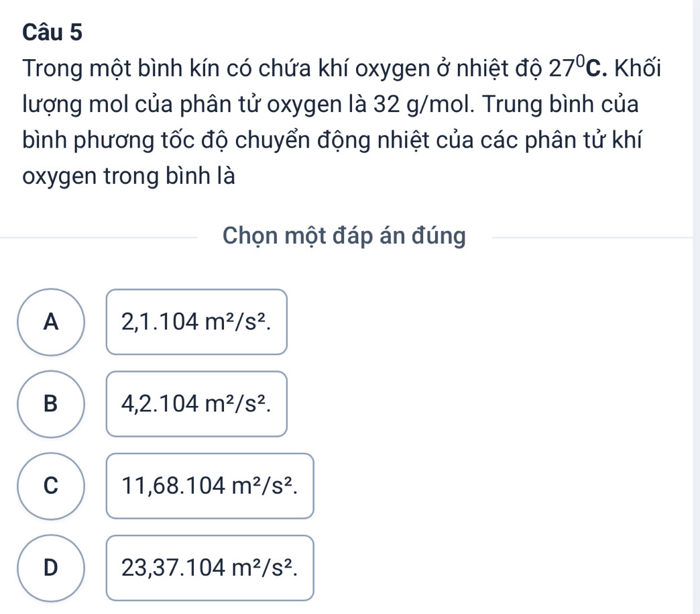Image resolution: width=700 pixels, height=614 pixels.
Task: Choose the circle labeled C
Action: click(x=50, y=486)
